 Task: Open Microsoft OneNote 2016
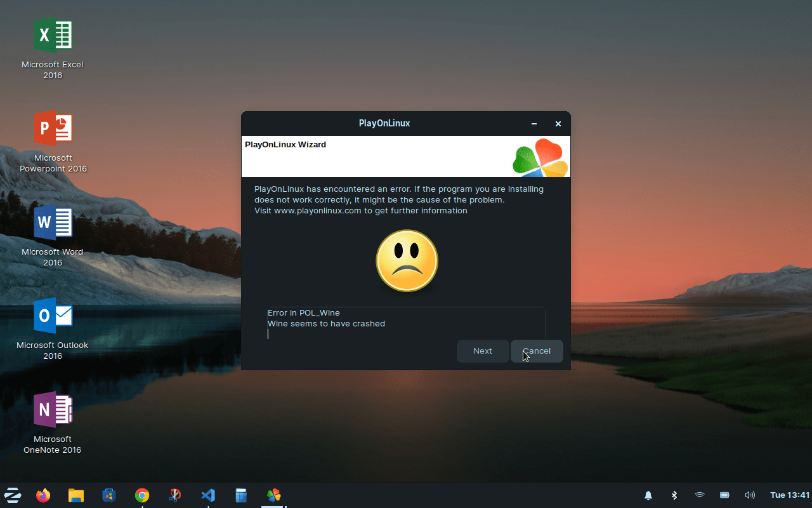coord(53,410)
